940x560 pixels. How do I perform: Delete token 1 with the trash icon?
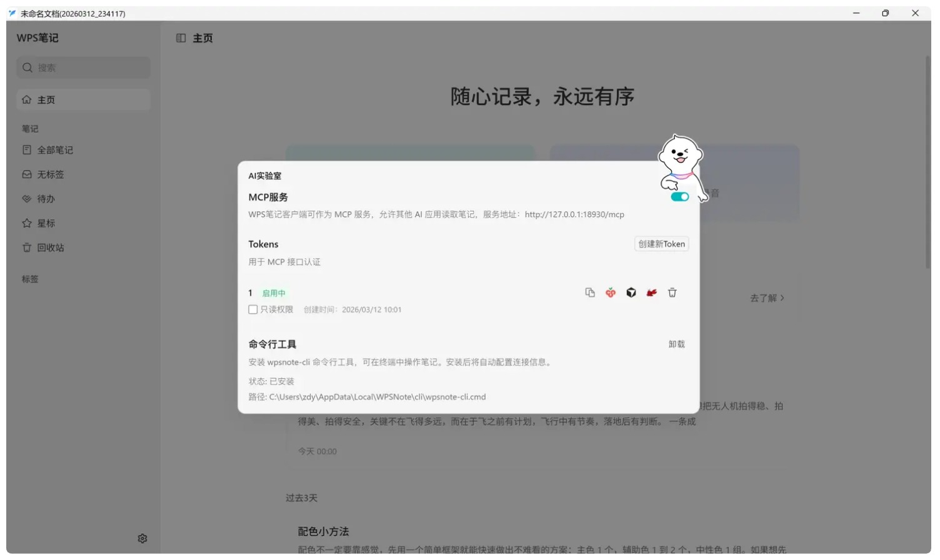pyautogui.click(x=672, y=292)
